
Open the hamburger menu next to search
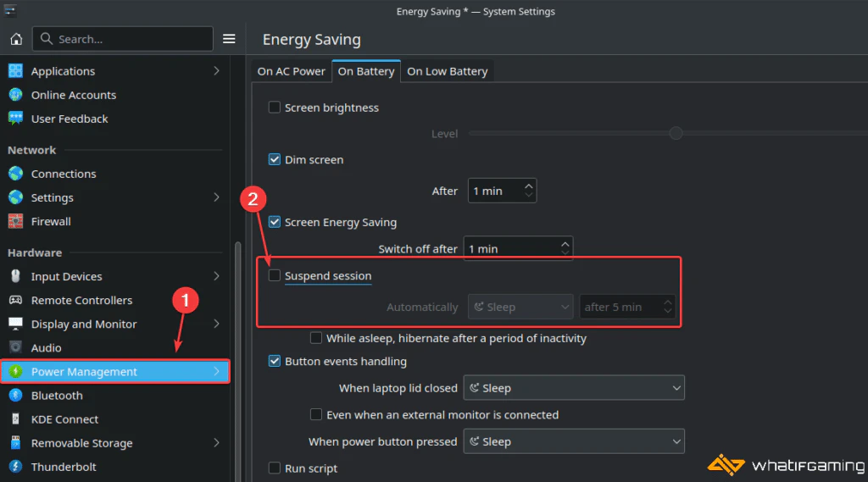pyautogui.click(x=229, y=39)
